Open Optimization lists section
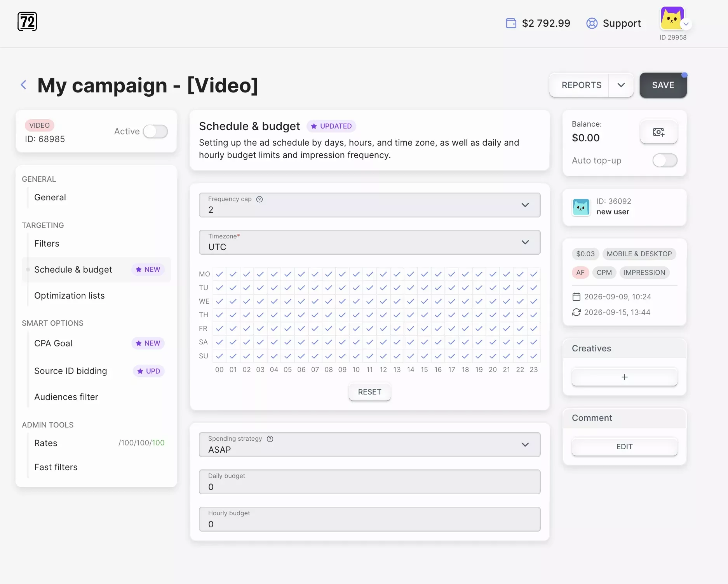This screenshot has width=728, height=584. [70, 295]
